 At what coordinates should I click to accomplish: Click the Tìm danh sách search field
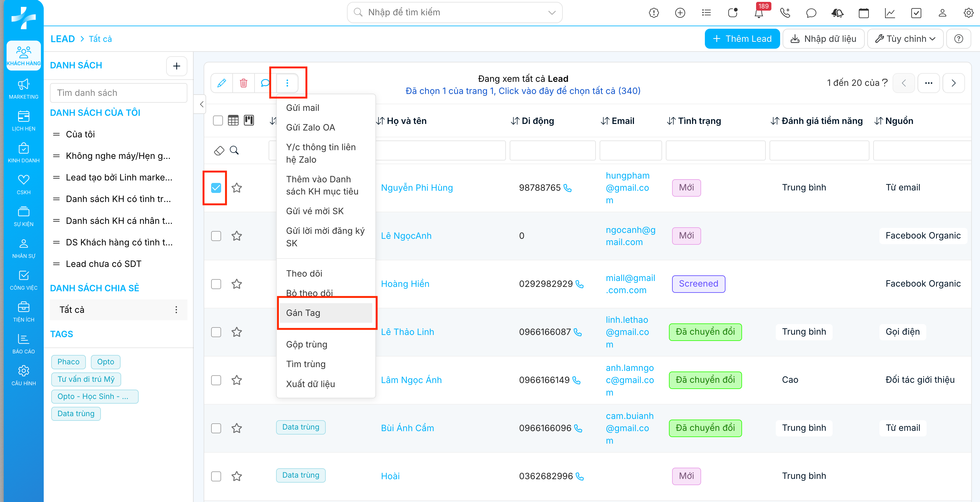pos(119,93)
